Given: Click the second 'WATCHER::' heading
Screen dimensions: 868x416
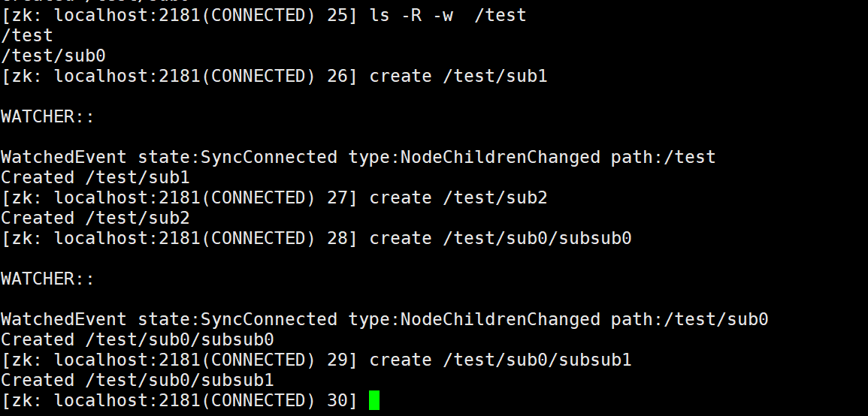Looking at the screenshot, I should [47, 279].
